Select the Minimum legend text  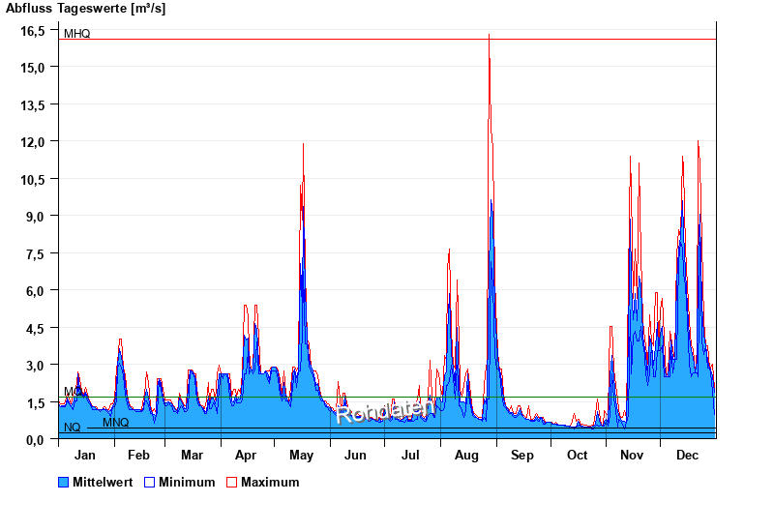coord(187,482)
